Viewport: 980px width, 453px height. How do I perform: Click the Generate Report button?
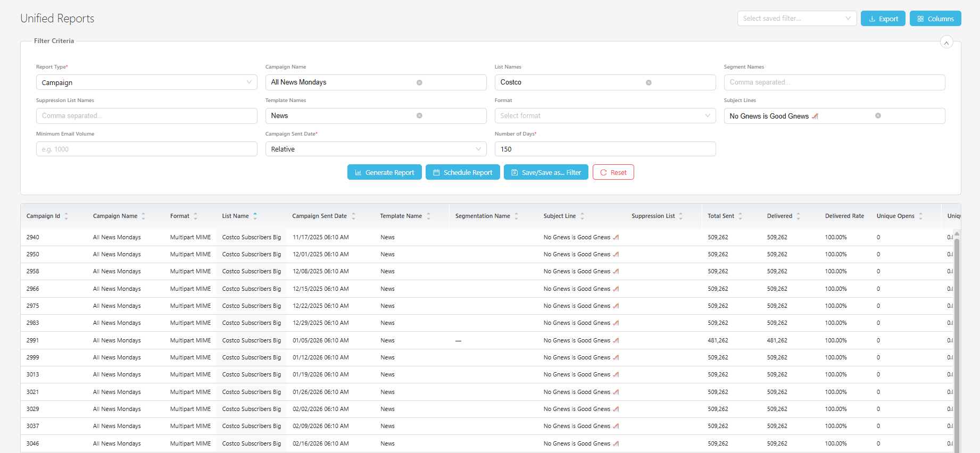click(384, 172)
